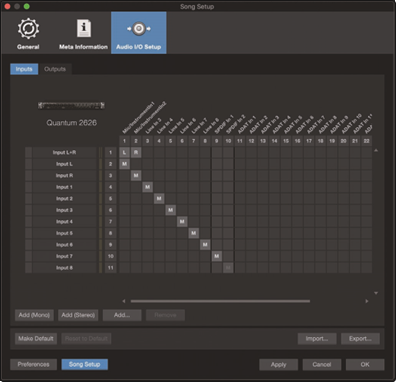396x382 pixels.
Task: Click the Import... button
Action: pyautogui.click(x=317, y=339)
